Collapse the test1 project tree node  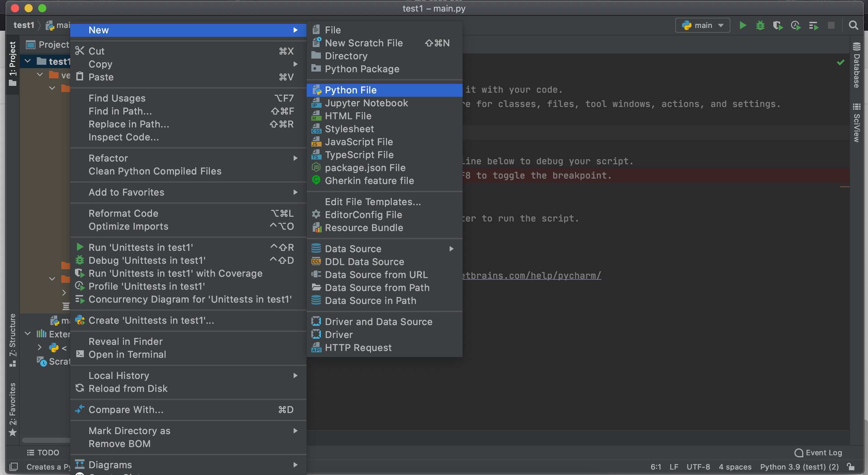pos(28,61)
